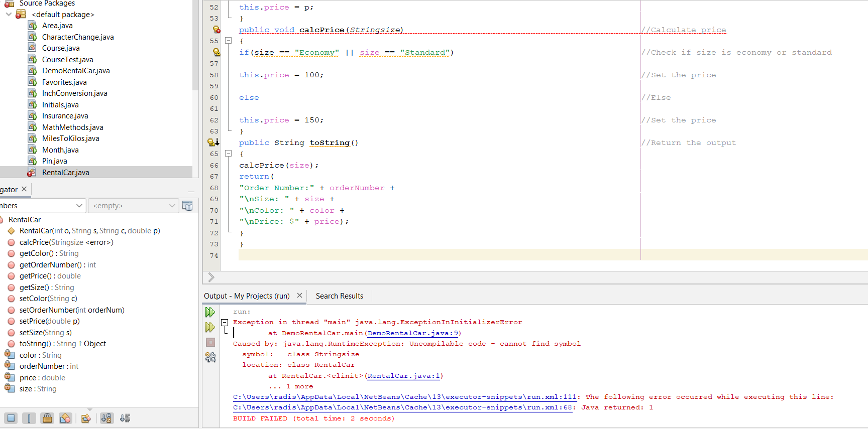This screenshot has height=429, width=868.
Task: Click the override hint icon beside toString declaration
Action: (x=213, y=142)
